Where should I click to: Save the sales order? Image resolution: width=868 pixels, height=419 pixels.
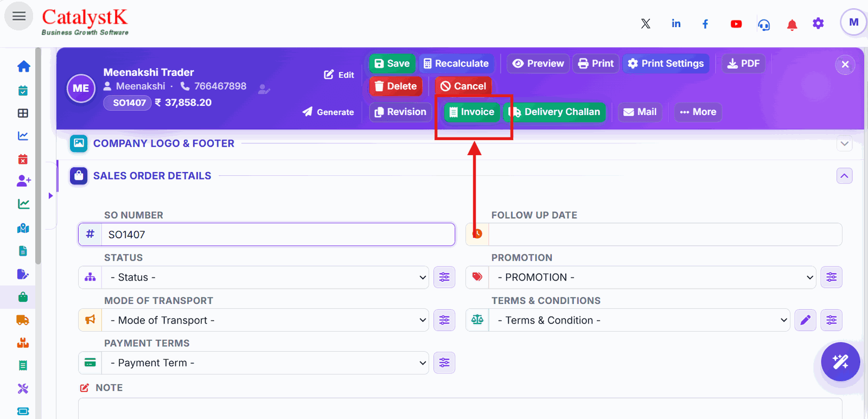[x=392, y=64]
